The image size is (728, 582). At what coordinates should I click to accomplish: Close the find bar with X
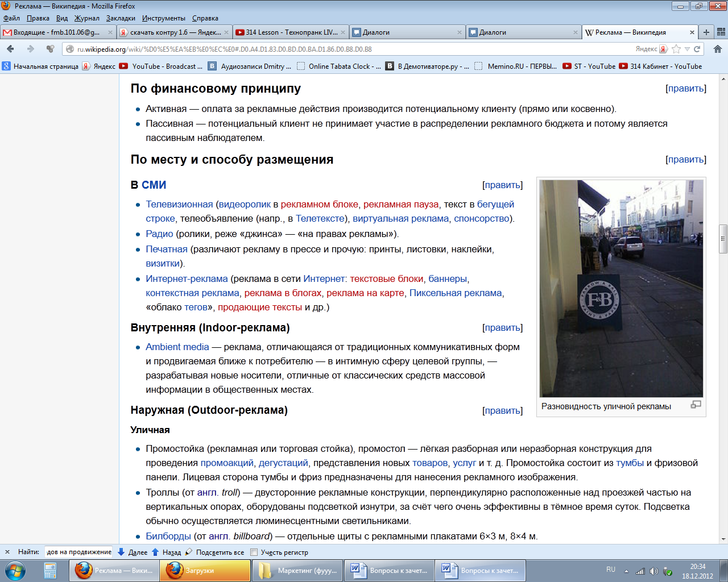7,552
